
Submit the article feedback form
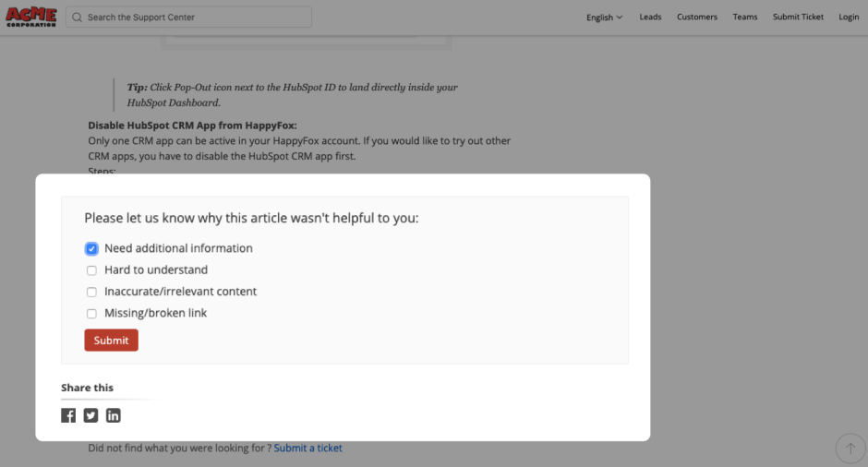point(111,341)
